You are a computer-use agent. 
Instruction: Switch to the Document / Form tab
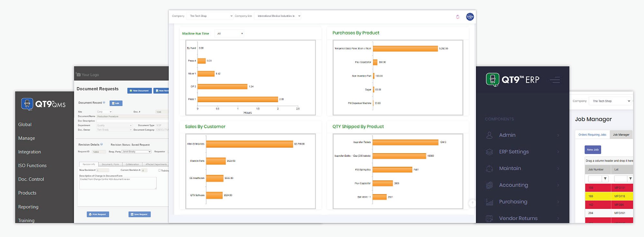click(x=110, y=164)
